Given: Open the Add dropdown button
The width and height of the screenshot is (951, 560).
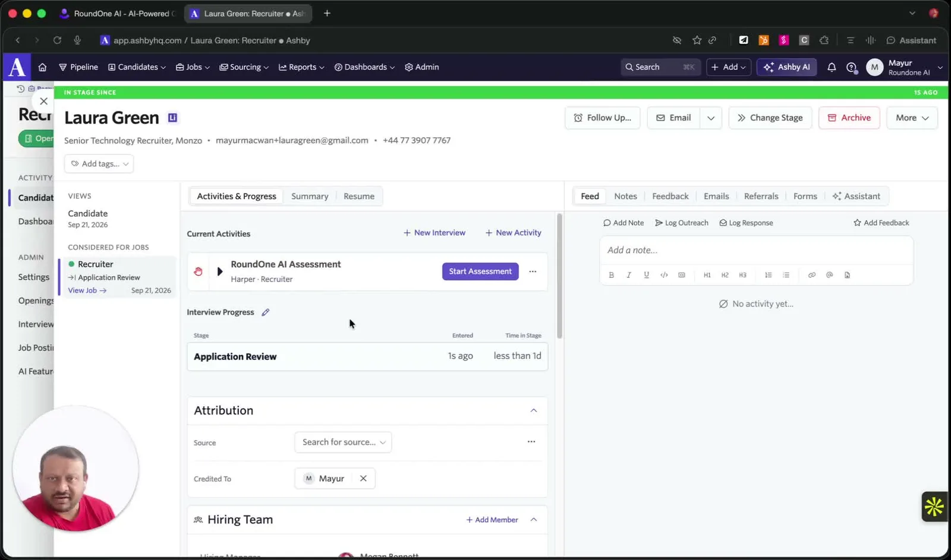Looking at the screenshot, I should tap(729, 67).
